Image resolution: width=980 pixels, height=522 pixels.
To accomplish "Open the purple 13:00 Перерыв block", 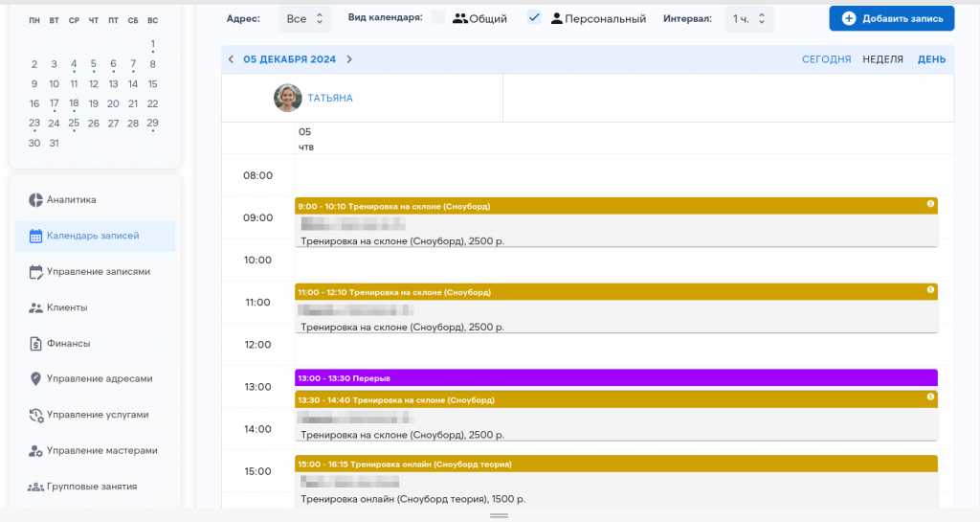I will pyautogui.click(x=615, y=378).
